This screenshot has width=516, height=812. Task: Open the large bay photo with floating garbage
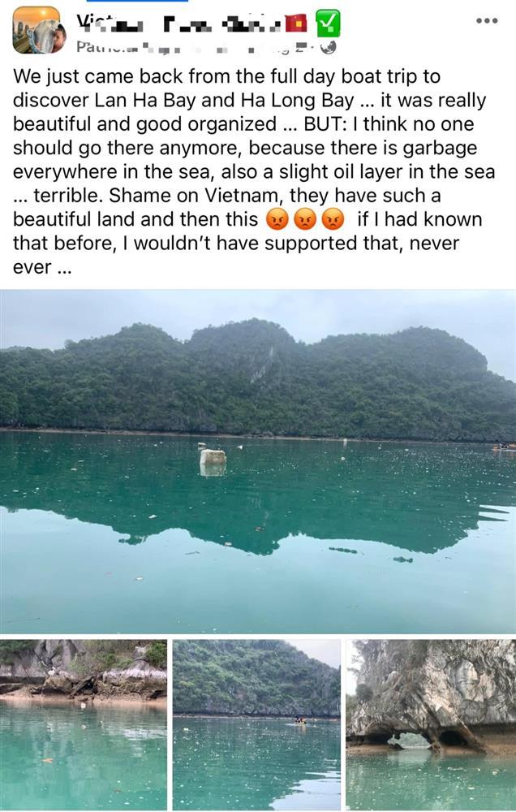pos(258,461)
